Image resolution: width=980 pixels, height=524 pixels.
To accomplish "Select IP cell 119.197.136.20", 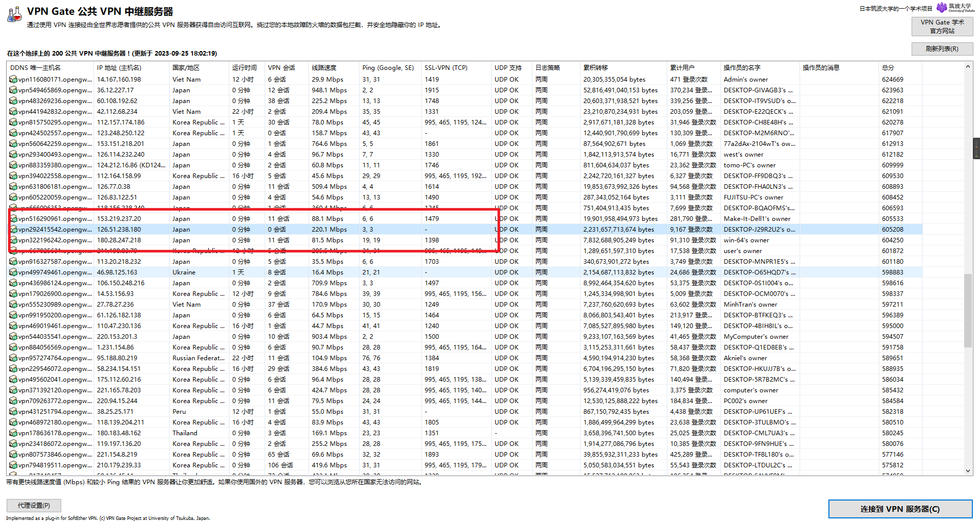I will pyautogui.click(x=119, y=444).
